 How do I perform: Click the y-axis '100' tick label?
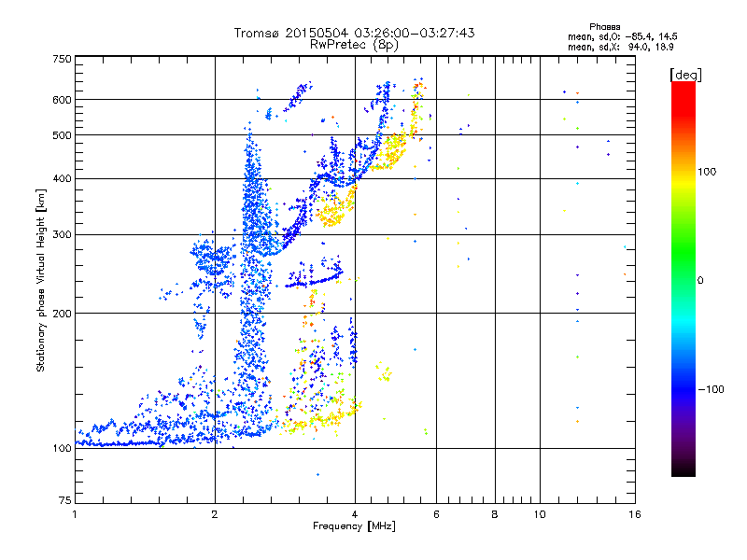click(62, 448)
